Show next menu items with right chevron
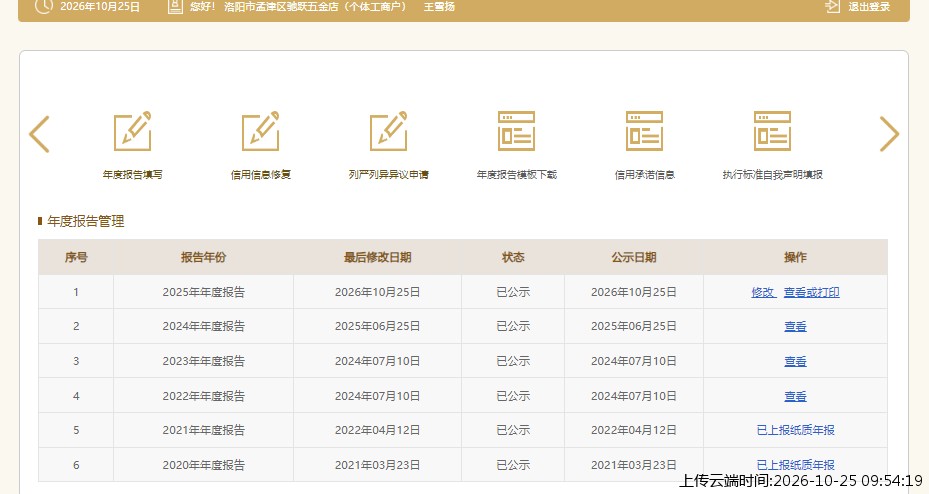The image size is (929, 494). [x=889, y=134]
